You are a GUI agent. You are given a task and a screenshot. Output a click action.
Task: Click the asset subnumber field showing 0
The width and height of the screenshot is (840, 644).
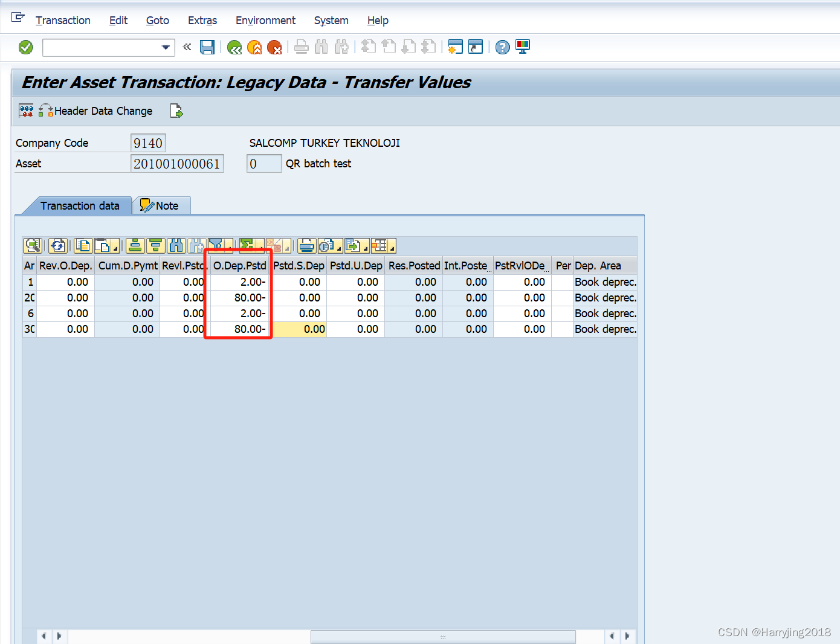pos(264,164)
